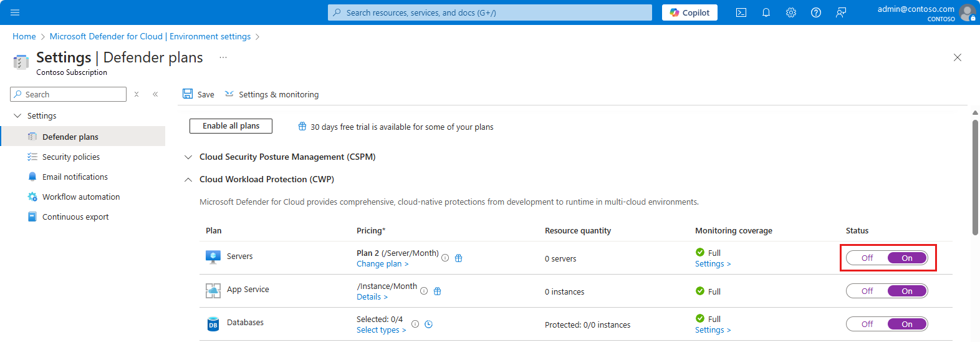The image size is (980, 342).
Task: Collapse Cloud Workload Protection section
Action: tap(188, 180)
